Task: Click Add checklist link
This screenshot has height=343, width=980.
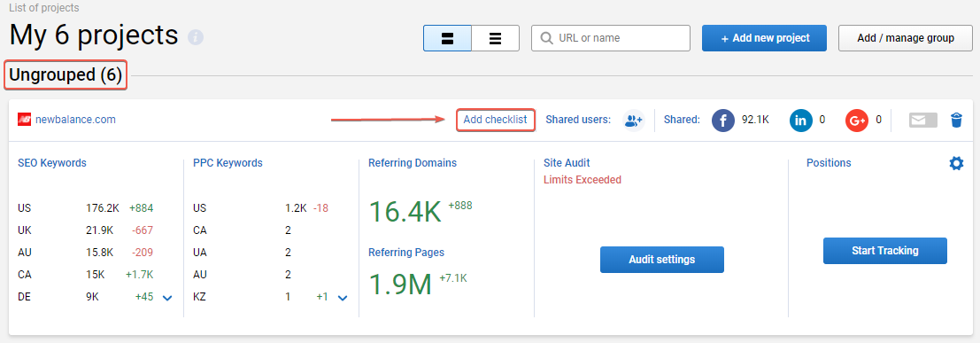Action: (496, 120)
